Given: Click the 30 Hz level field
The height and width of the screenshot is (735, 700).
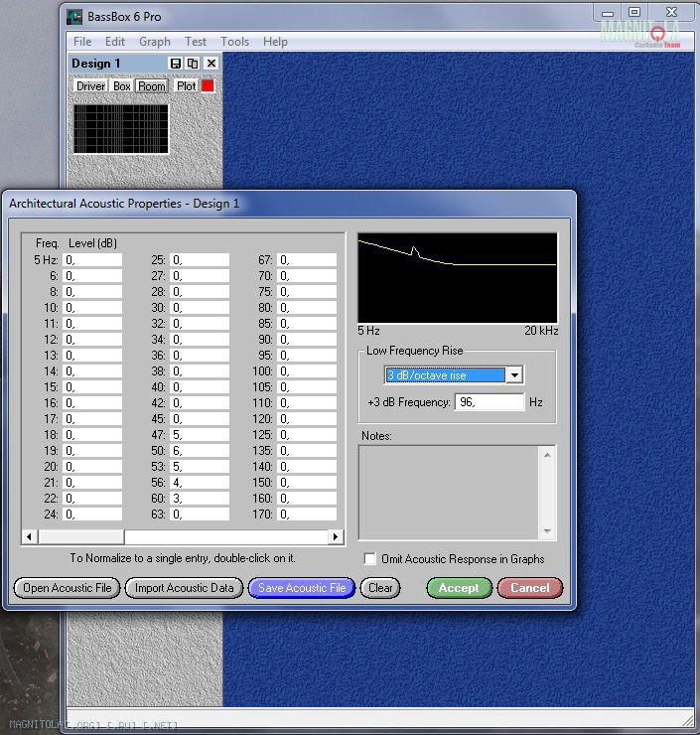Looking at the screenshot, I should tap(200, 308).
